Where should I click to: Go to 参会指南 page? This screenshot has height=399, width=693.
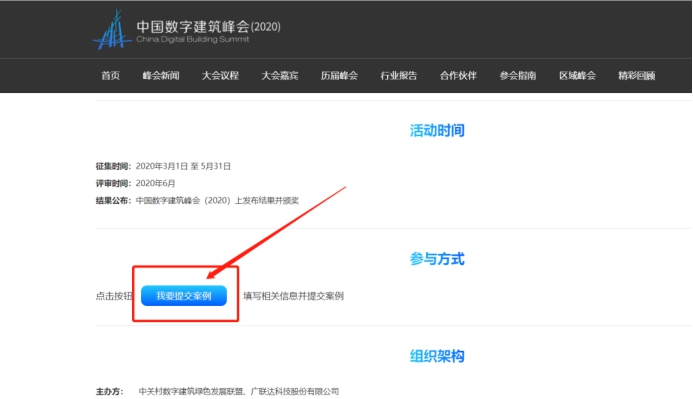pos(518,76)
